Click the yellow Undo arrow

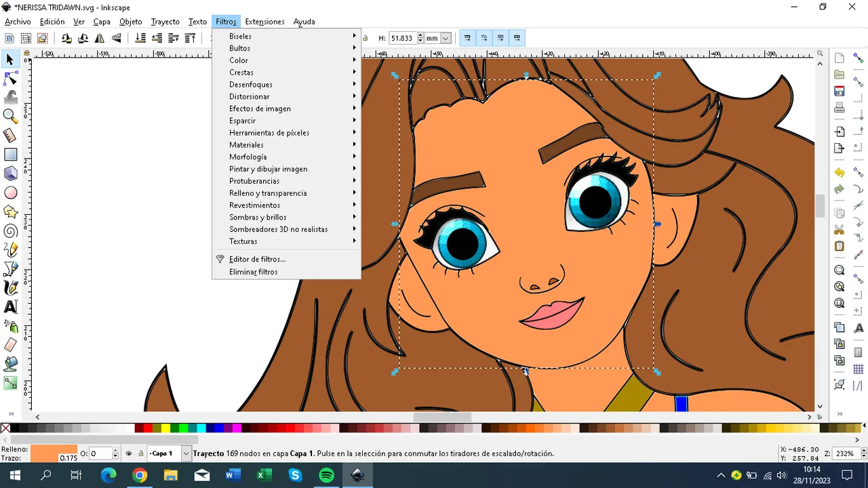coord(840,173)
